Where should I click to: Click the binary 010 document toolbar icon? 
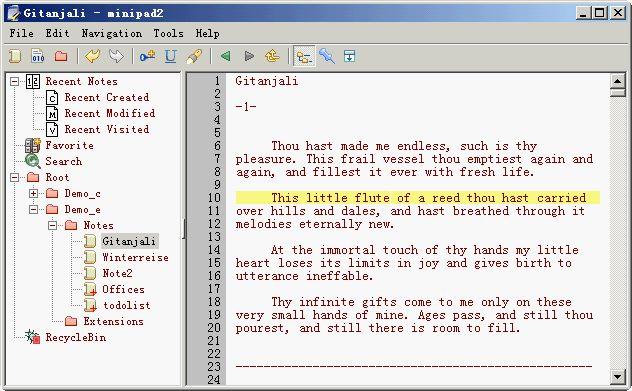point(38,56)
